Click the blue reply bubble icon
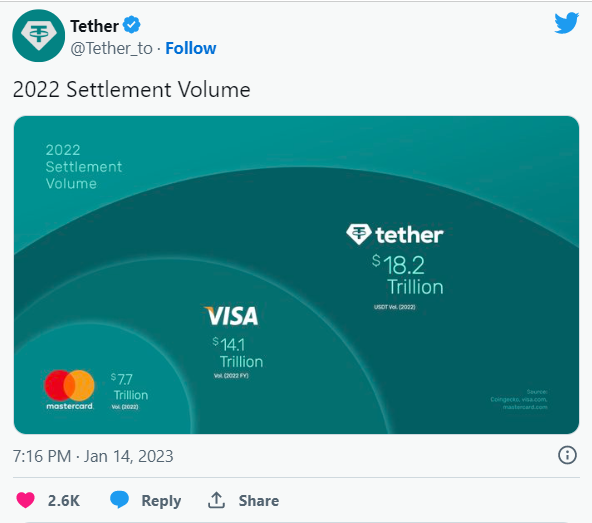The height and width of the screenshot is (523, 592). (x=119, y=500)
